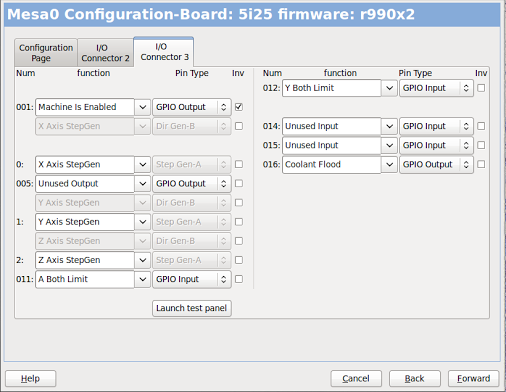Viewport: 506px width, 392px height.
Task: Toggle Inv checkbox for pin 005 Unused Output
Action: [x=239, y=183]
